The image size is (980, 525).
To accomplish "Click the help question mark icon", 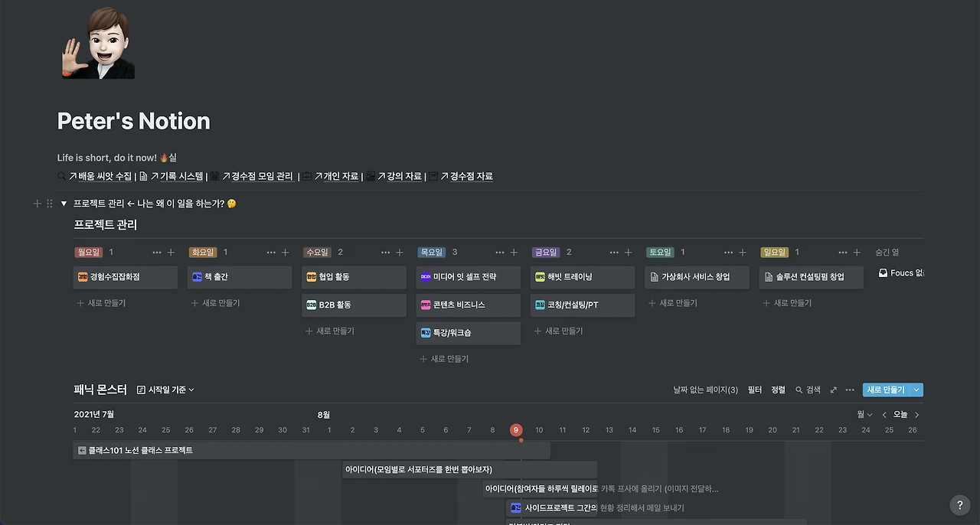I will pos(959,505).
